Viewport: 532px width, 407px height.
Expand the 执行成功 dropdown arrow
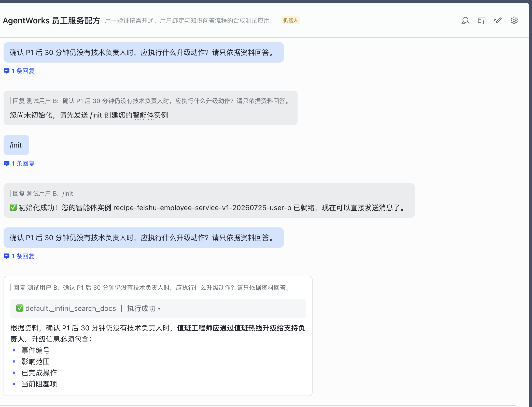[159, 309]
